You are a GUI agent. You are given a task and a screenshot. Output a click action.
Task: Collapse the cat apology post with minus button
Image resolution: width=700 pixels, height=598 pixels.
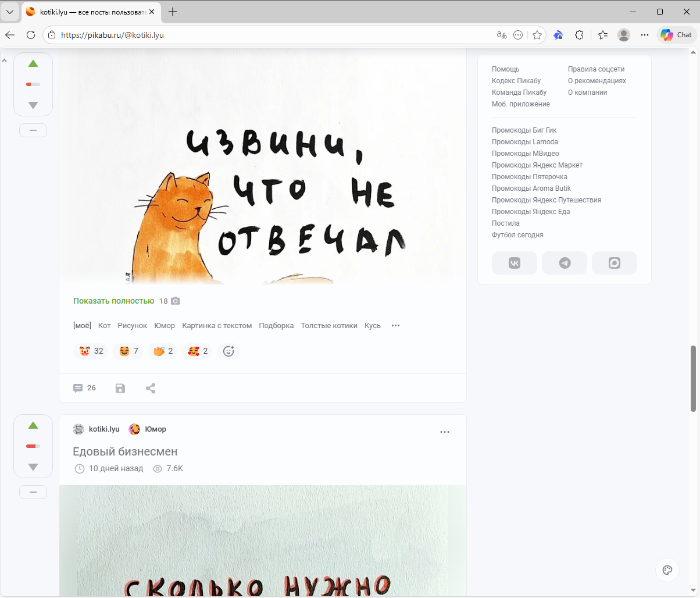tap(33, 131)
